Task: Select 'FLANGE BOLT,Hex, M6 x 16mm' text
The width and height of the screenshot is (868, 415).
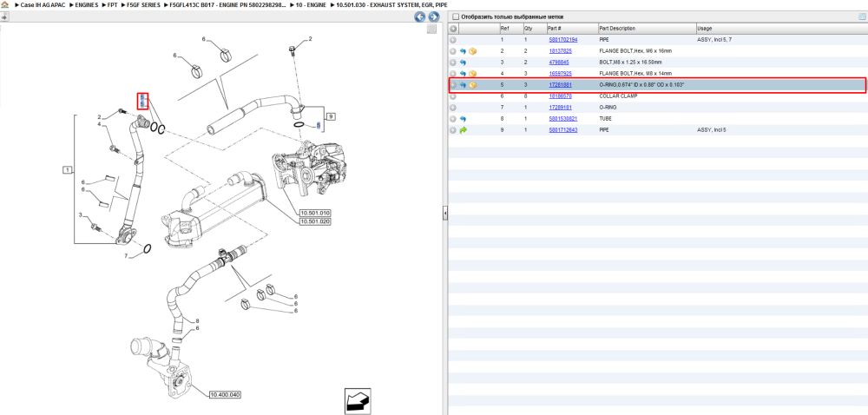Action: pyautogui.click(x=636, y=51)
